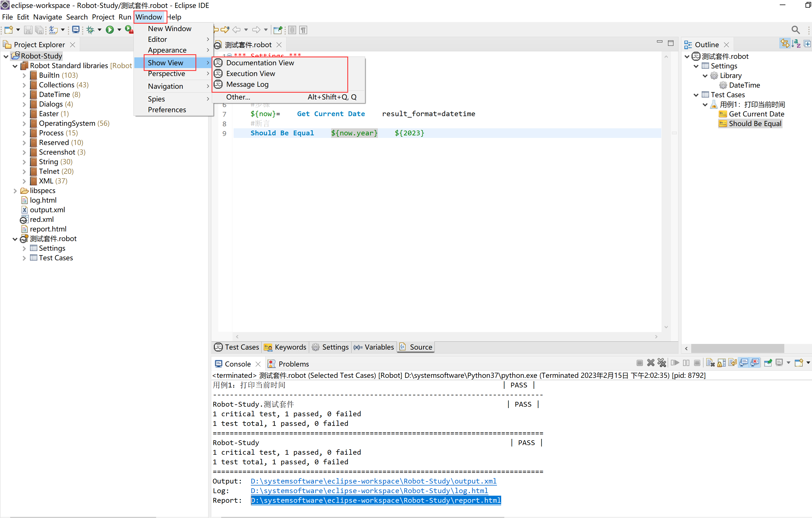Screen dimensions: 812x518
Task: Select Should Be Equal in Outline tree
Action: (x=755, y=124)
